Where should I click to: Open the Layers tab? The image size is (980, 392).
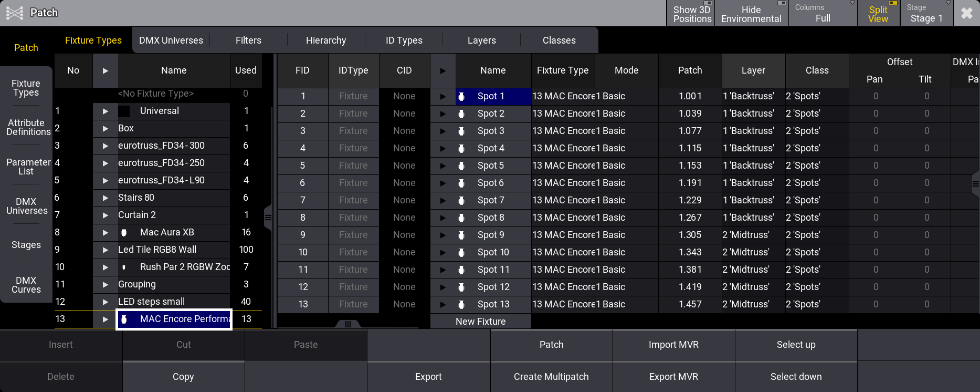(481, 40)
